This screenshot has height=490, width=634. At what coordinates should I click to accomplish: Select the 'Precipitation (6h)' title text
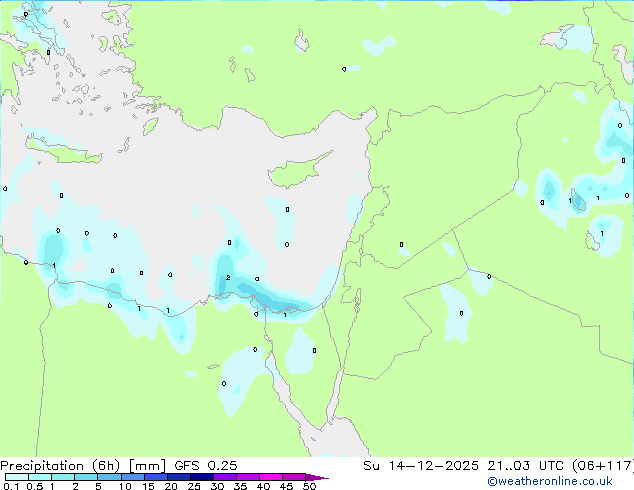pos(60,466)
